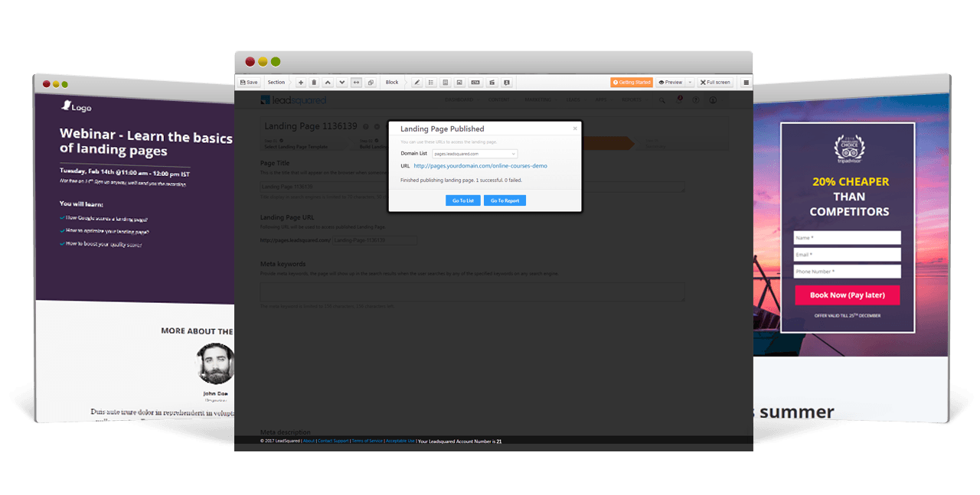The height and width of the screenshot is (495, 980).
Task: Save the landing page
Action: (249, 82)
